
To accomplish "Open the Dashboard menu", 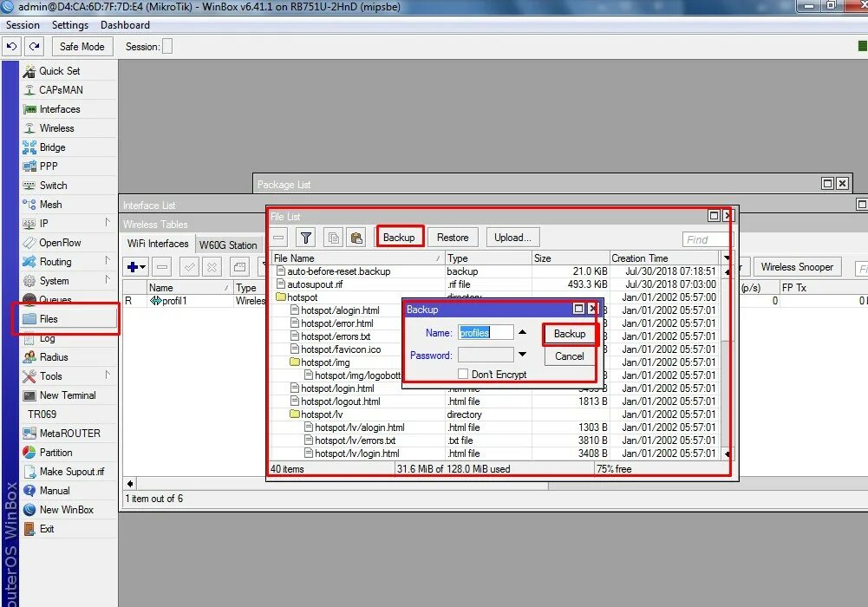I will tap(125, 25).
